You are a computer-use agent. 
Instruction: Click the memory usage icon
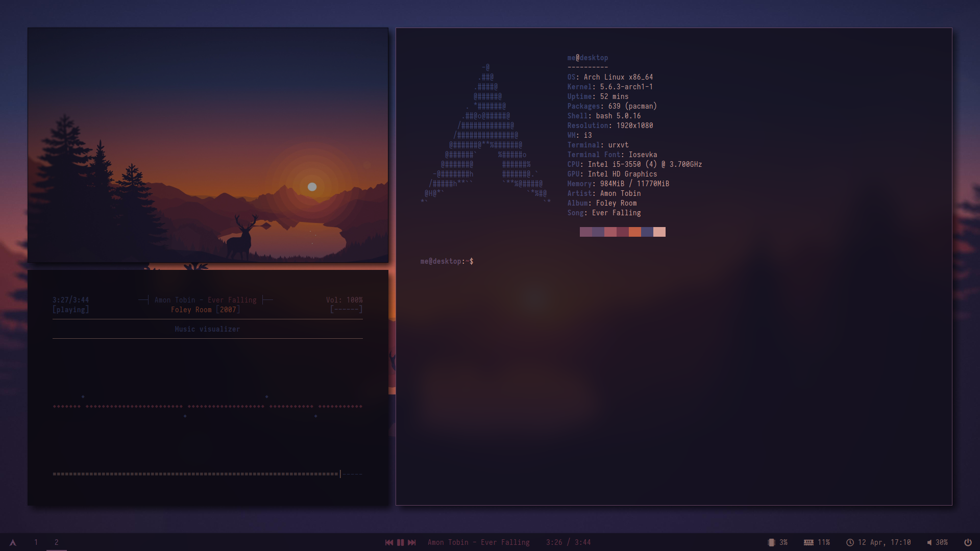(808, 542)
